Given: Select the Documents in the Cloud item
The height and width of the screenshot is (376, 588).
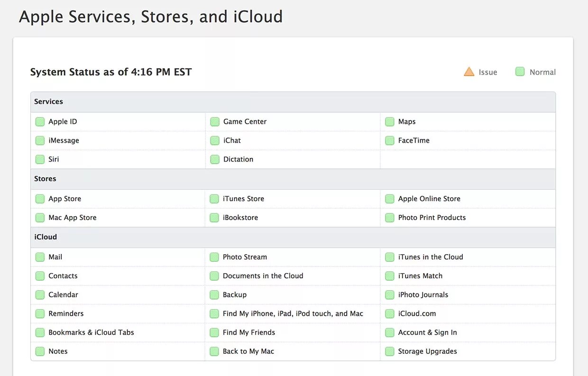Looking at the screenshot, I should coord(263,276).
